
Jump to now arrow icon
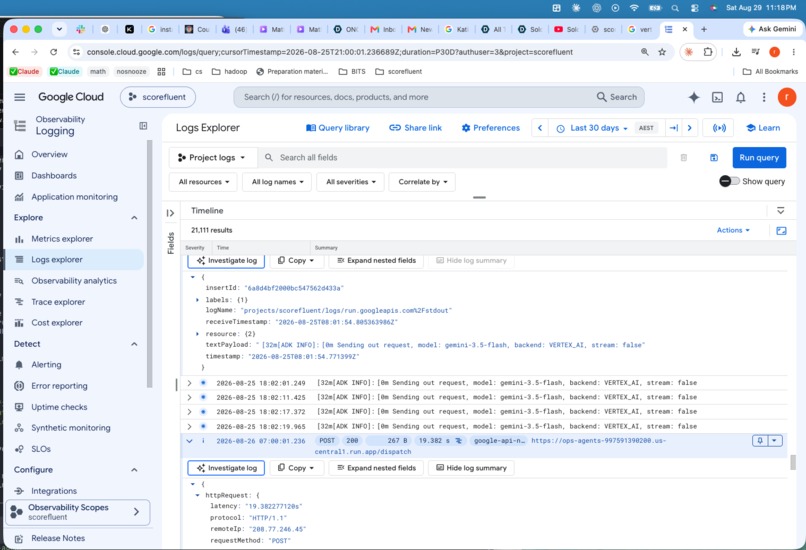[x=673, y=128]
